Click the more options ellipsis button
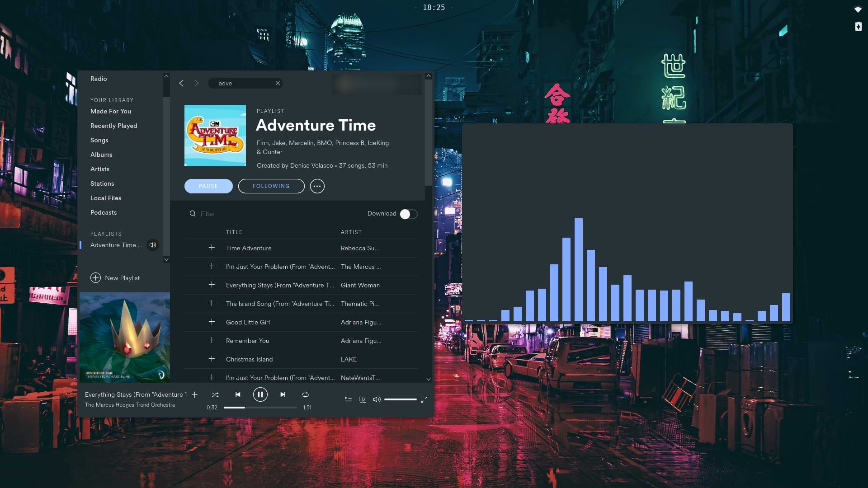The height and width of the screenshot is (488, 868). pos(316,186)
